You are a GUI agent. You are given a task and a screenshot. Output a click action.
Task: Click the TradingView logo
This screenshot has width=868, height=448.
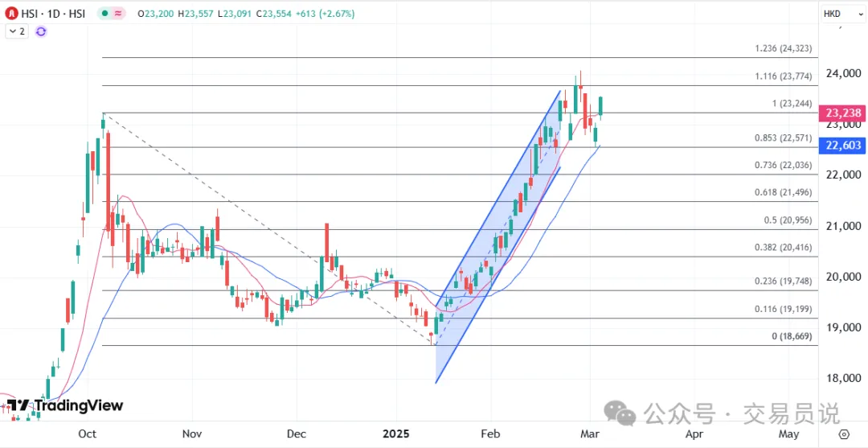64,405
